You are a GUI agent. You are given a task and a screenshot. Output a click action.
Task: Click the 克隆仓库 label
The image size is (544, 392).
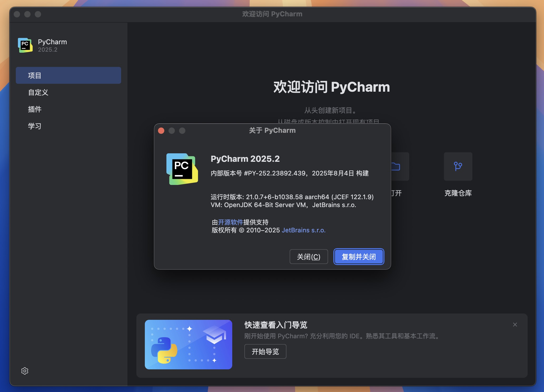[x=458, y=193]
